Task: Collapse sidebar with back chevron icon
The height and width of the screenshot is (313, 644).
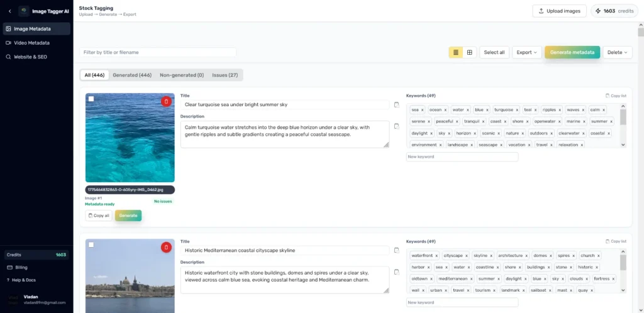Action: tap(10, 11)
